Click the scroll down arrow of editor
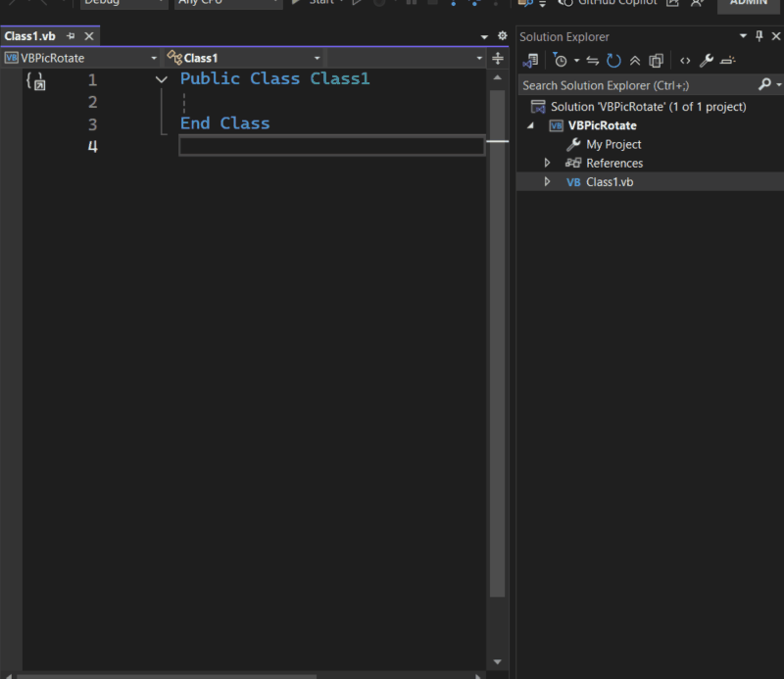This screenshot has width=784, height=679. tap(497, 661)
